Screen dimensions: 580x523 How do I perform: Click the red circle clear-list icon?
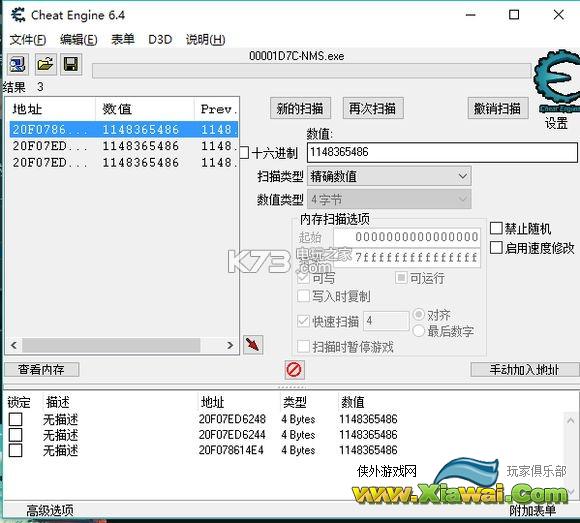[294, 370]
